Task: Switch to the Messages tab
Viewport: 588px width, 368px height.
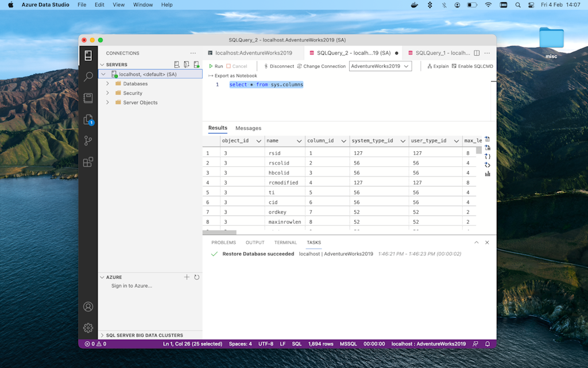Action: tap(248, 128)
